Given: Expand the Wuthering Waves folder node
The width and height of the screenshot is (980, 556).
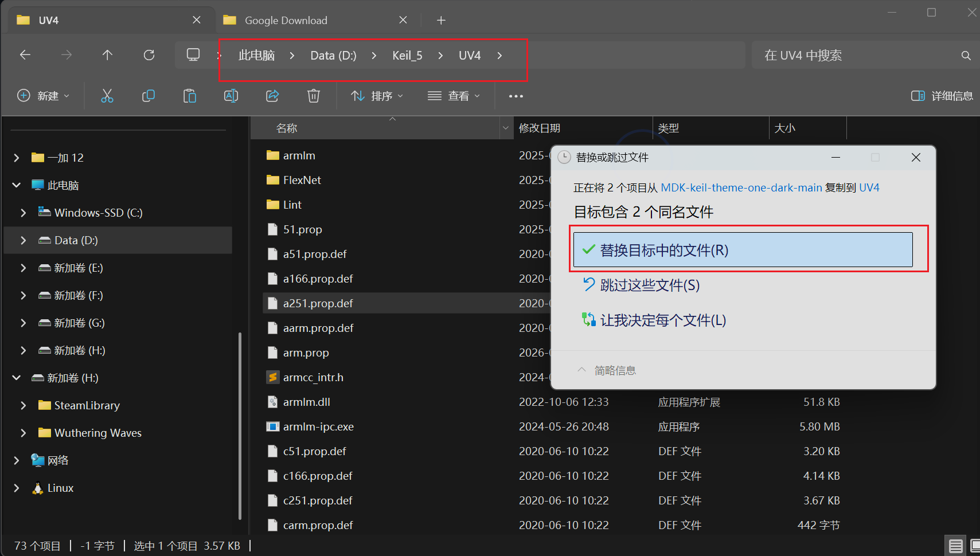Looking at the screenshot, I should click(24, 433).
